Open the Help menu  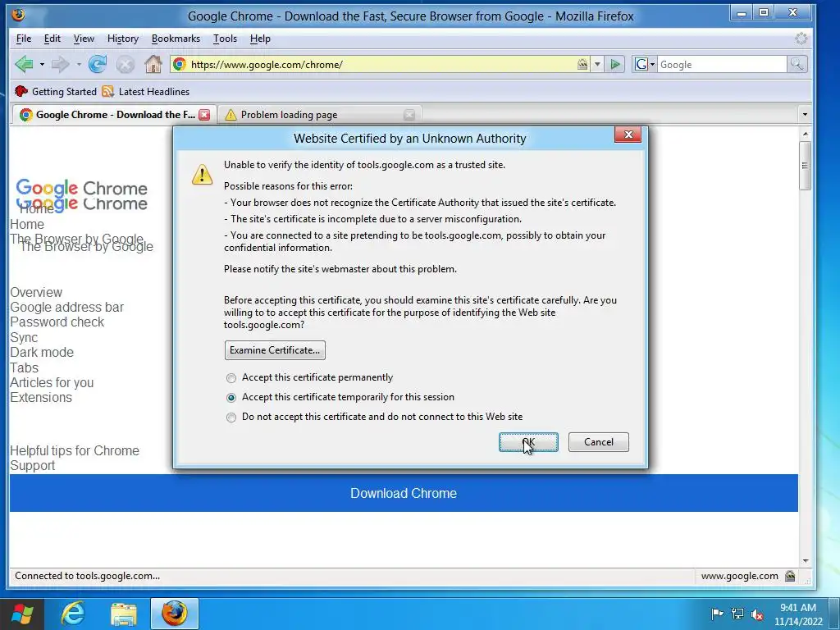click(x=260, y=39)
